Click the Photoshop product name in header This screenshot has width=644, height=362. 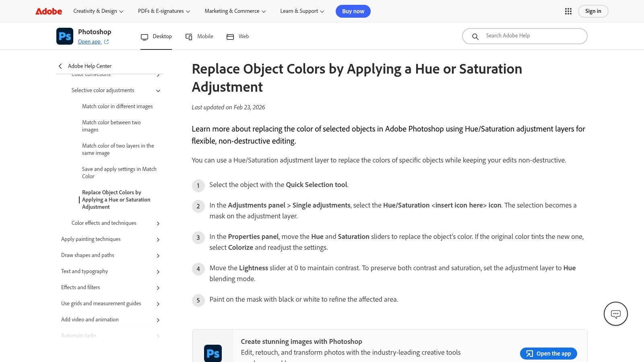click(x=95, y=32)
